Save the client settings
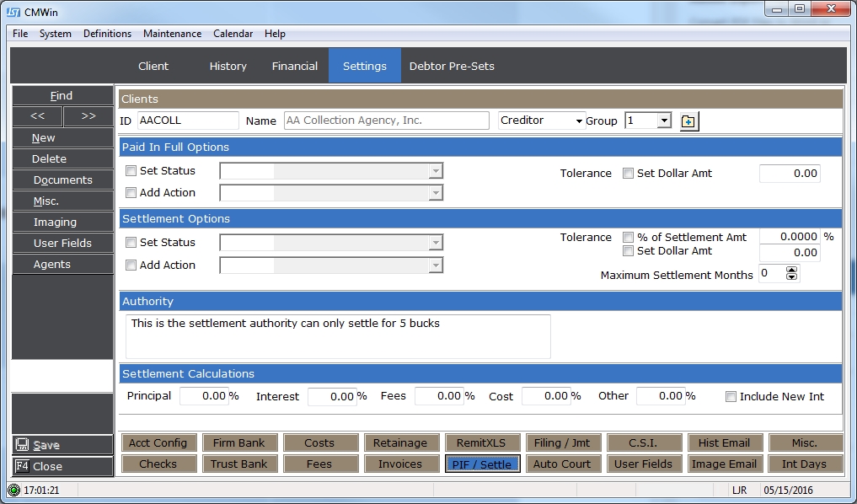 click(x=62, y=445)
